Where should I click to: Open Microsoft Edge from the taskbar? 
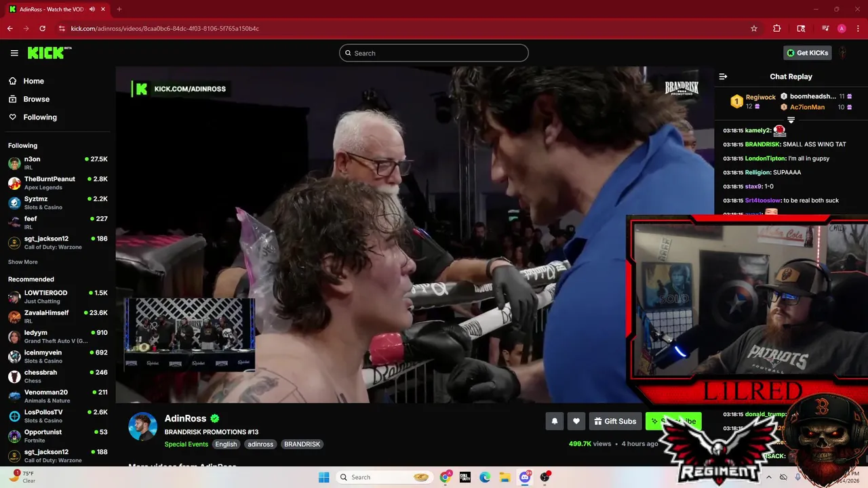(485, 477)
